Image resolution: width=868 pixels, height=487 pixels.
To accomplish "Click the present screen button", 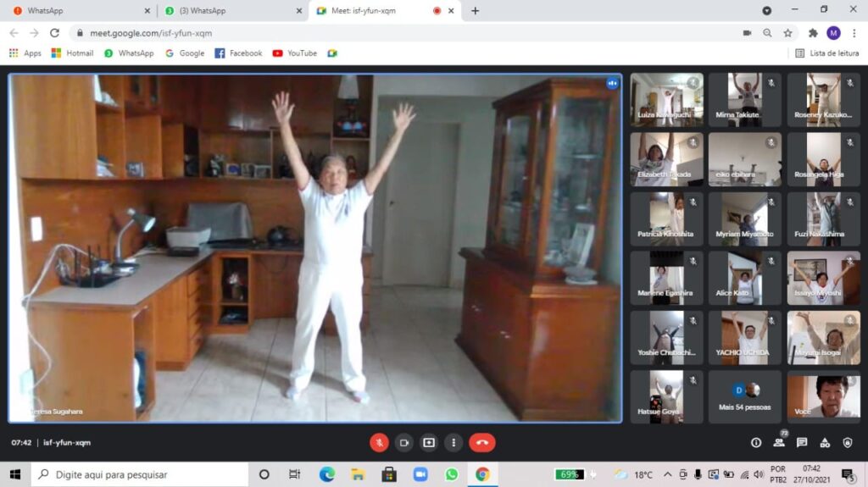I will tap(429, 442).
